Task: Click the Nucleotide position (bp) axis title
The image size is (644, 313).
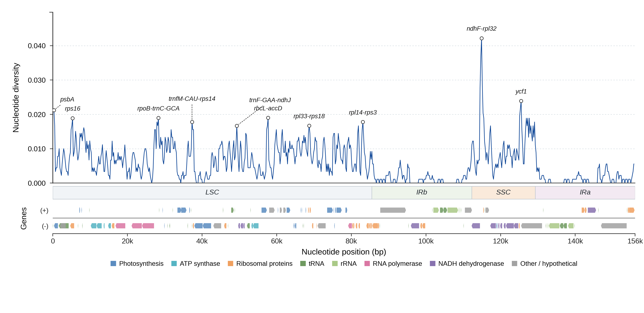Action: (x=344, y=252)
